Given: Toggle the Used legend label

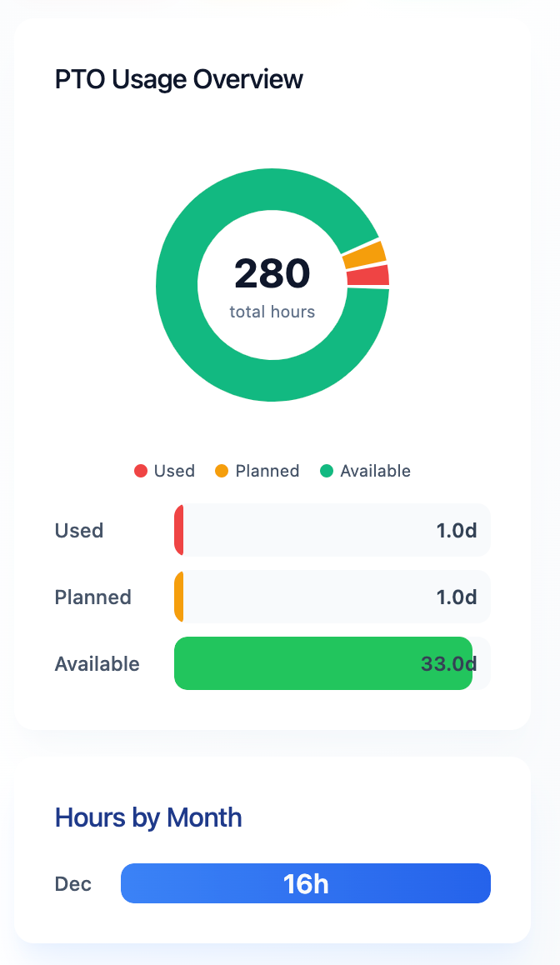Looking at the screenshot, I should coord(174,471).
